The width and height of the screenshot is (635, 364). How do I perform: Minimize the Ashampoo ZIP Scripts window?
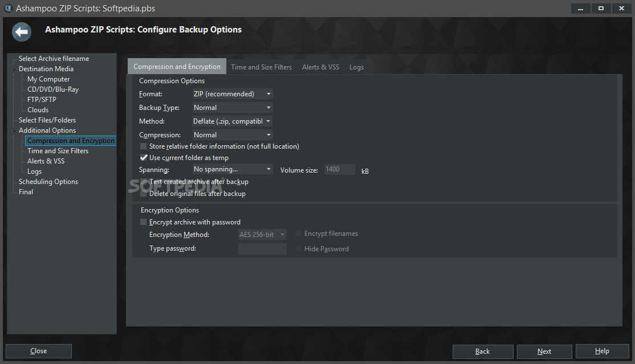click(581, 9)
